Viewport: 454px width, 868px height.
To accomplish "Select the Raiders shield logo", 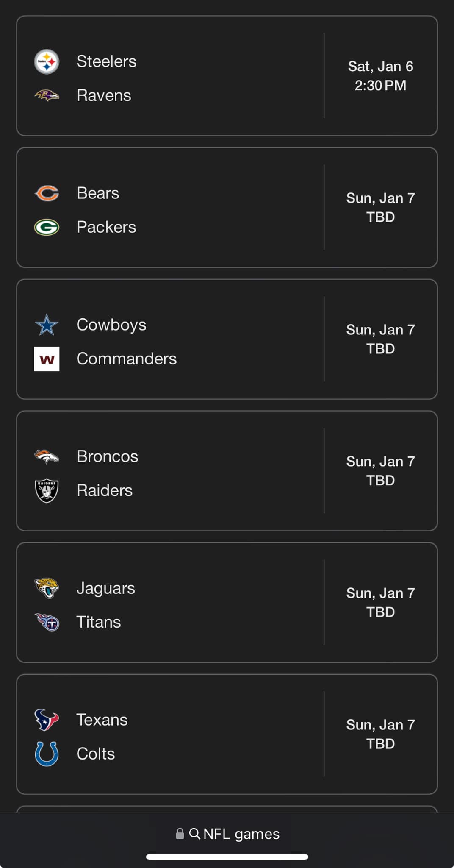I will pyautogui.click(x=47, y=491).
